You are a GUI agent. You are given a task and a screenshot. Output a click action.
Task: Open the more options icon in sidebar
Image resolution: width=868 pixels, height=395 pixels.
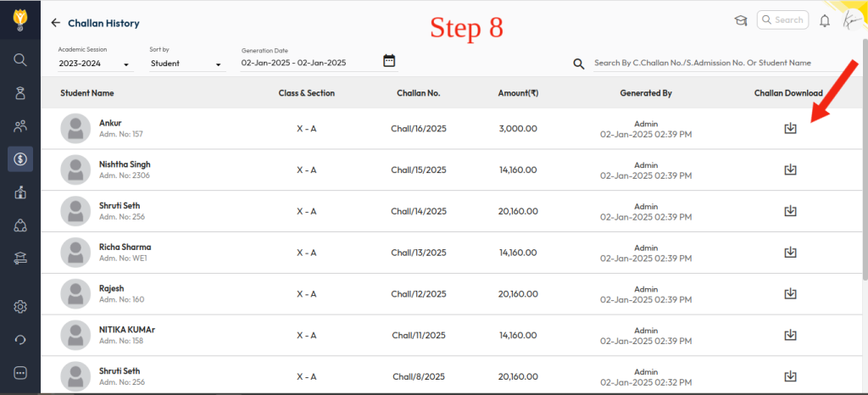tap(20, 373)
